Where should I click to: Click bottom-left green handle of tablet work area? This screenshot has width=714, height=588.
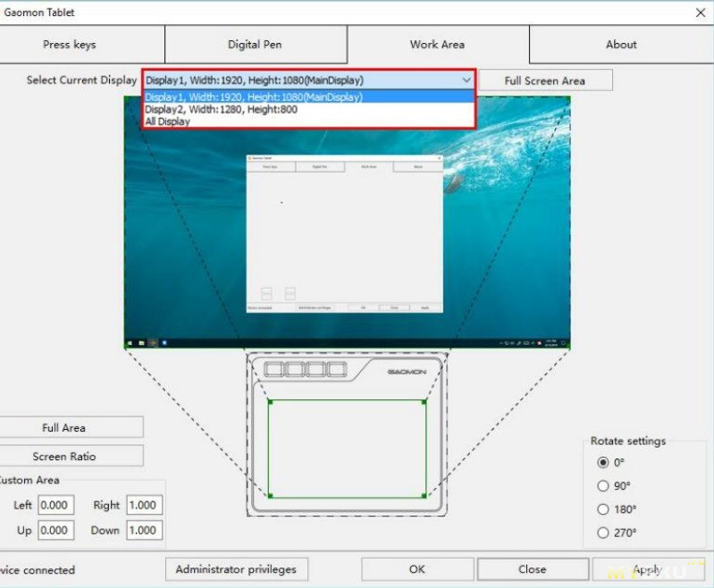coord(270,495)
